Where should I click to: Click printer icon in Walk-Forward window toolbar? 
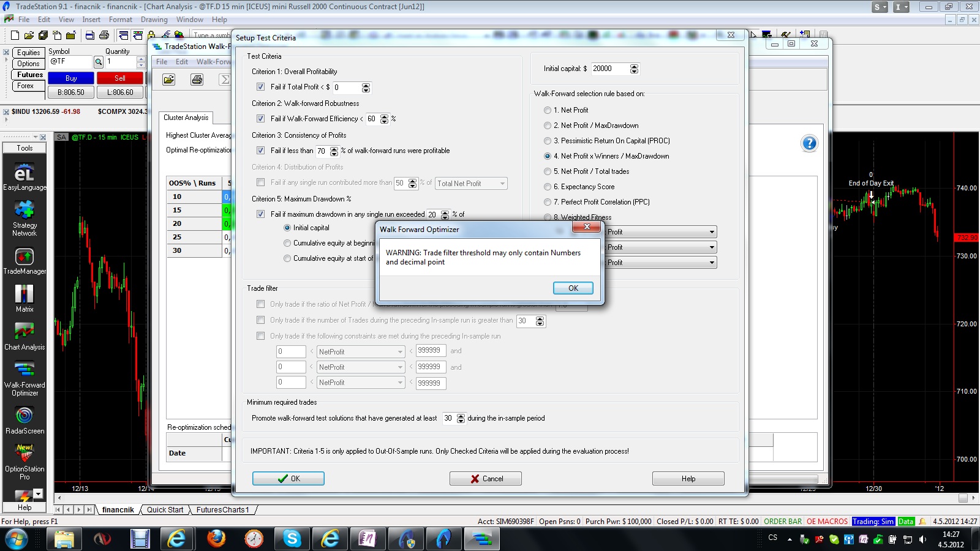point(197,80)
